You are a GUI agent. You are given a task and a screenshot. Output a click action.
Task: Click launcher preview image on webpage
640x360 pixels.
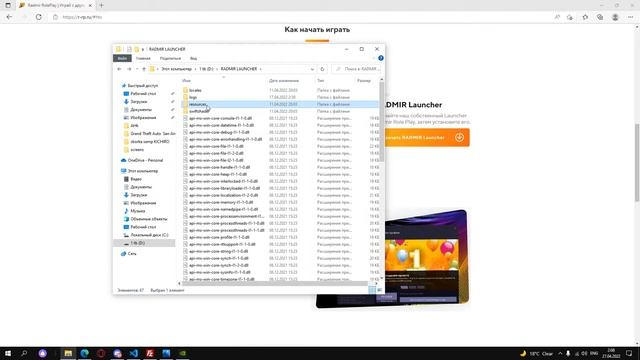(x=427, y=258)
